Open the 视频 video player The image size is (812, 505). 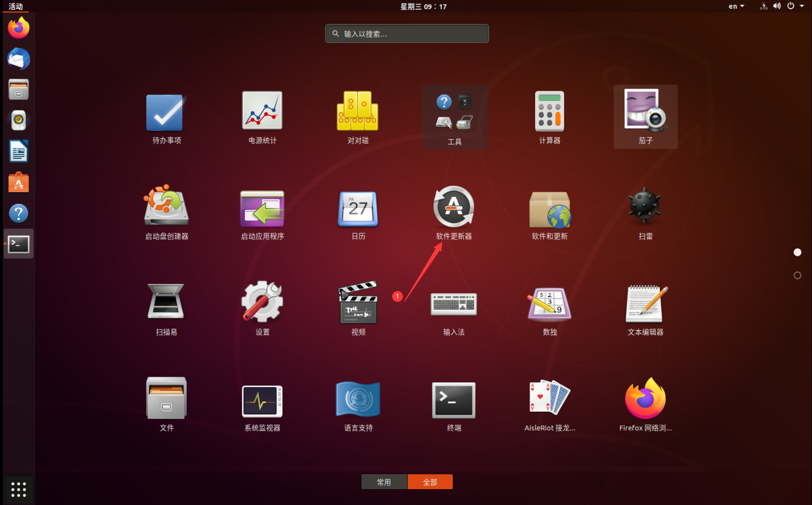coord(358,308)
